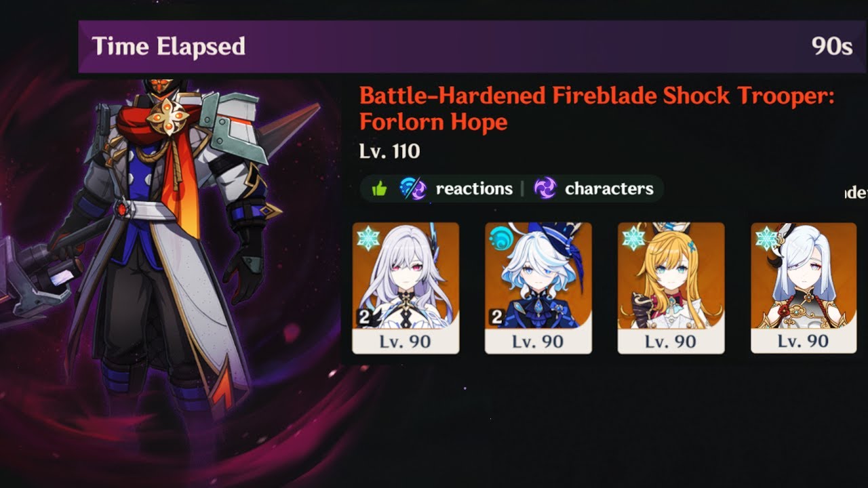Click the green thumbs-up recommendation icon
Image resolution: width=868 pixels, height=488 pixels.
[x=379, y=189]
